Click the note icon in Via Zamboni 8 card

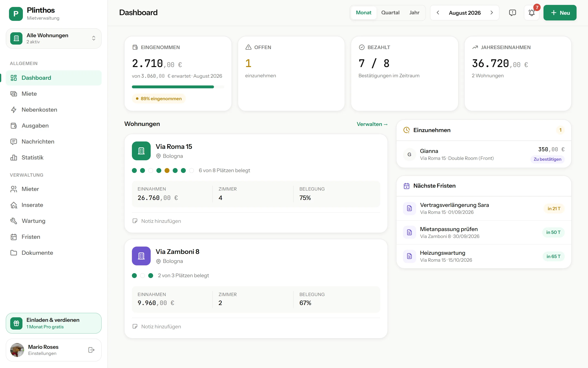pos(135,326)
